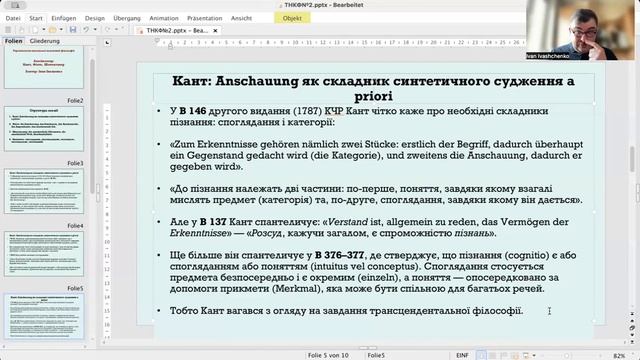This screenshot has width=640, height=360.
Task: Click the 'Folie5' status bar label
Action: [376, 356]
